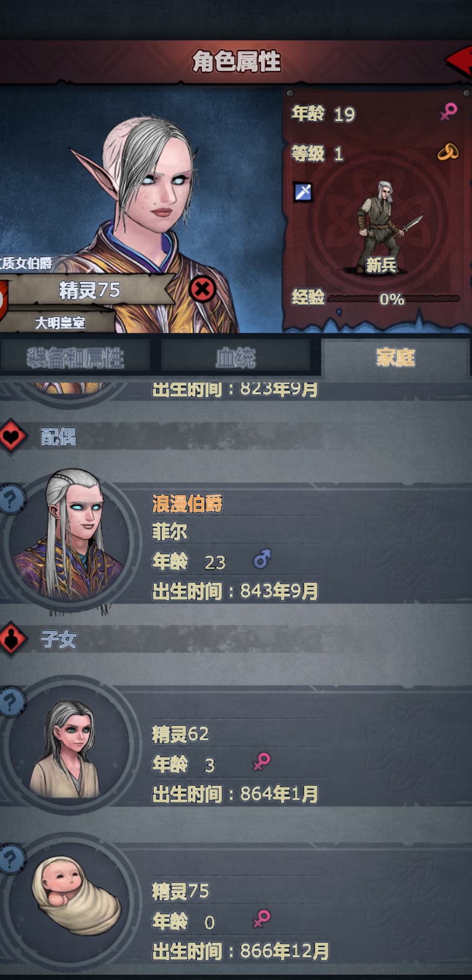Click the 经验 0% experience bar
This screenshot has height=980, width=472.
click(393, 298)
